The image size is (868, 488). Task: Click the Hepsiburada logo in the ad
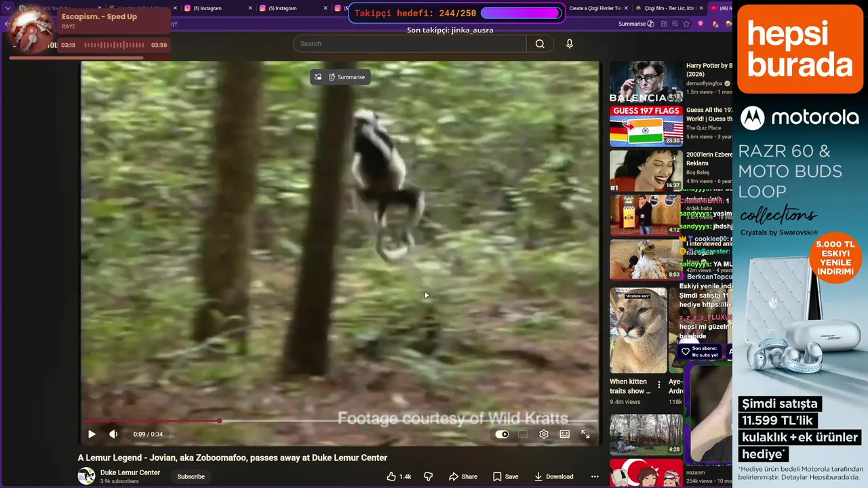click(800, 49)
